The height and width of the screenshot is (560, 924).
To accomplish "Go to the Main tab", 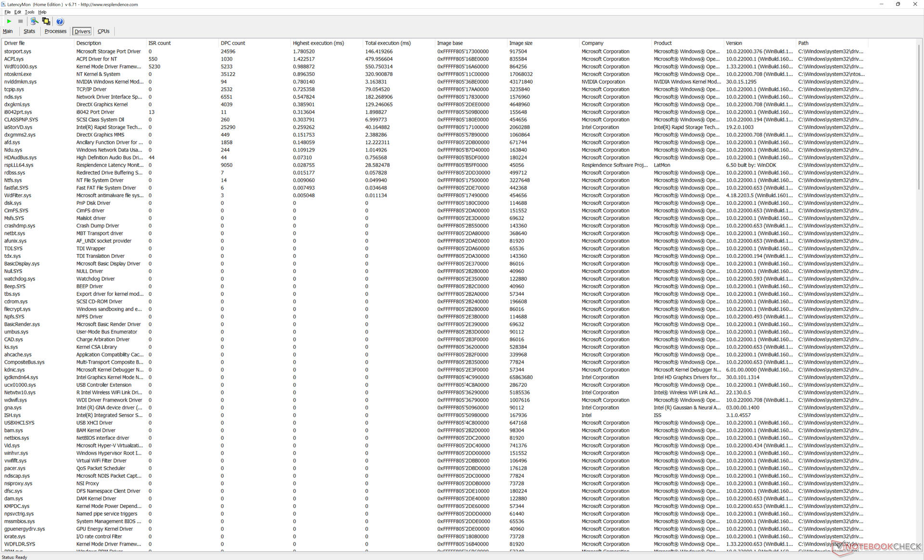I will tap(8, 31).
